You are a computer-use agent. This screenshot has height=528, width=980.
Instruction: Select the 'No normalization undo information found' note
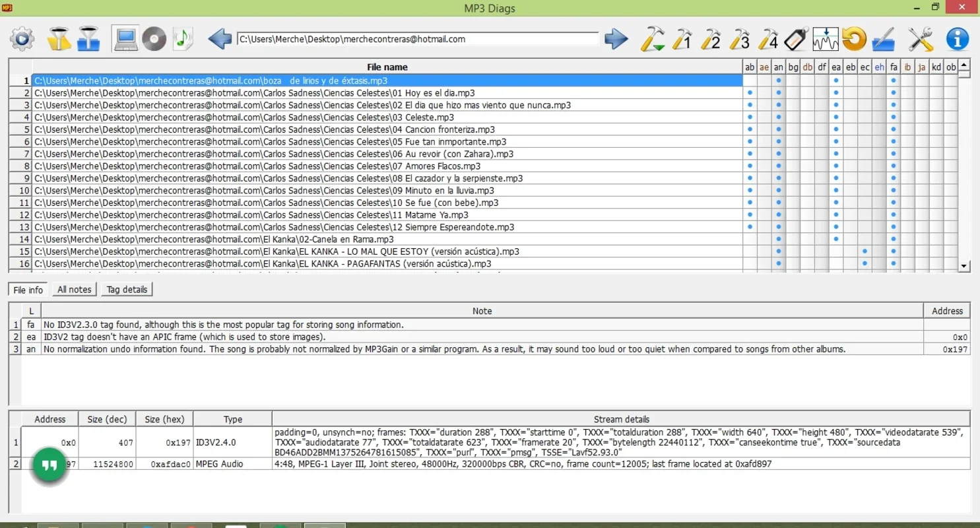[482, 349]
